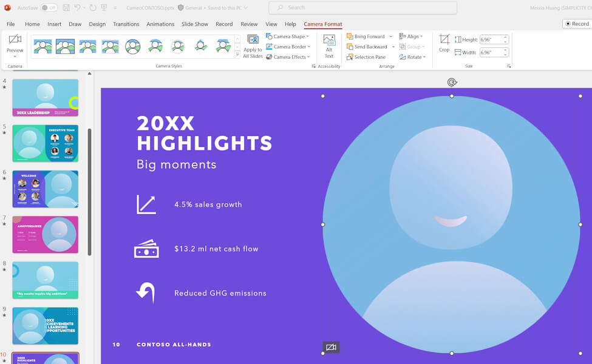Click Apply to All Slides
The image size is (592, 364).
point(253,46)
